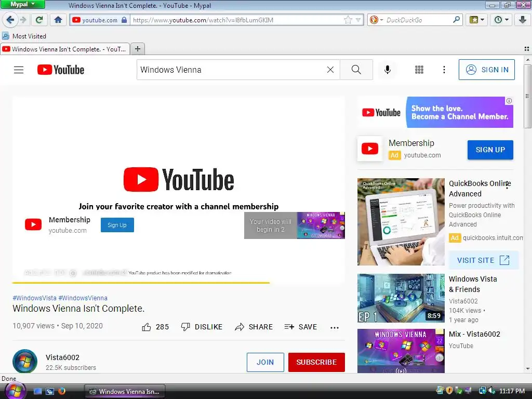This screenshot has height=399, width=532.
Task: Click the browser forward arrow
Action: (x=23, y=20)
